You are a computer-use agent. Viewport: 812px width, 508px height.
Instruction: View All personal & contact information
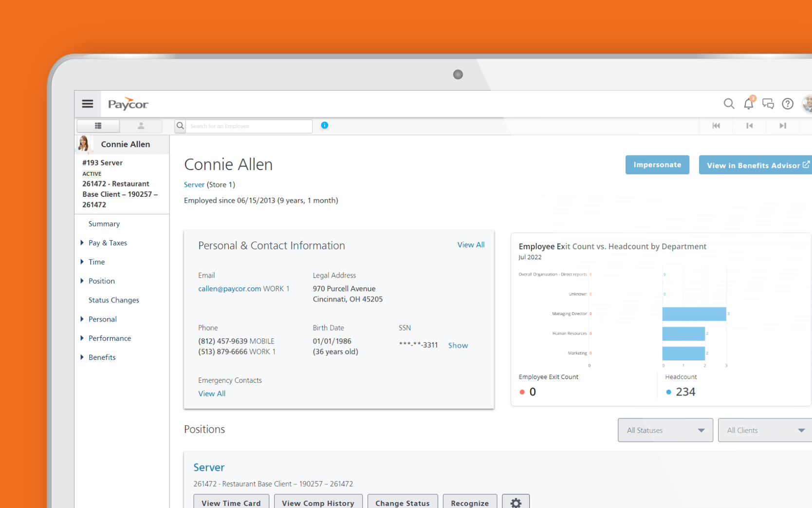(x=471, y=245)
